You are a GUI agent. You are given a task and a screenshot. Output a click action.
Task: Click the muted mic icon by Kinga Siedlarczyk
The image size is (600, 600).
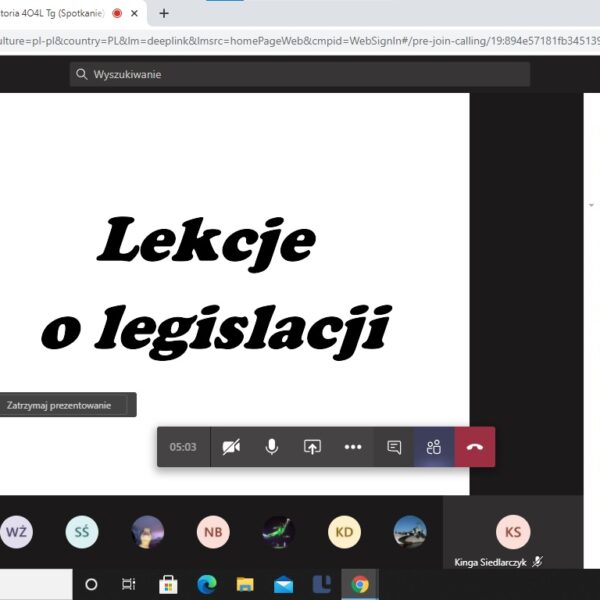[x=538, y=562]
